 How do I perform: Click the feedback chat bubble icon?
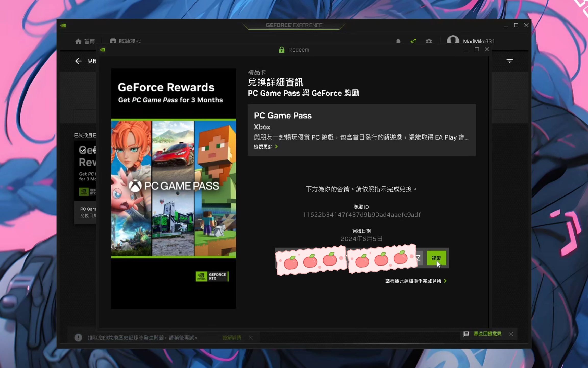(466, 334)
